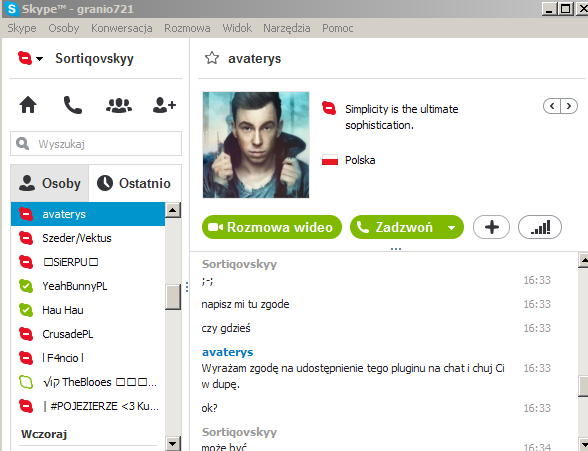The image size is (588, 451).
Task: Start video call with Rozmowa wideo
Action: [272, 227]
